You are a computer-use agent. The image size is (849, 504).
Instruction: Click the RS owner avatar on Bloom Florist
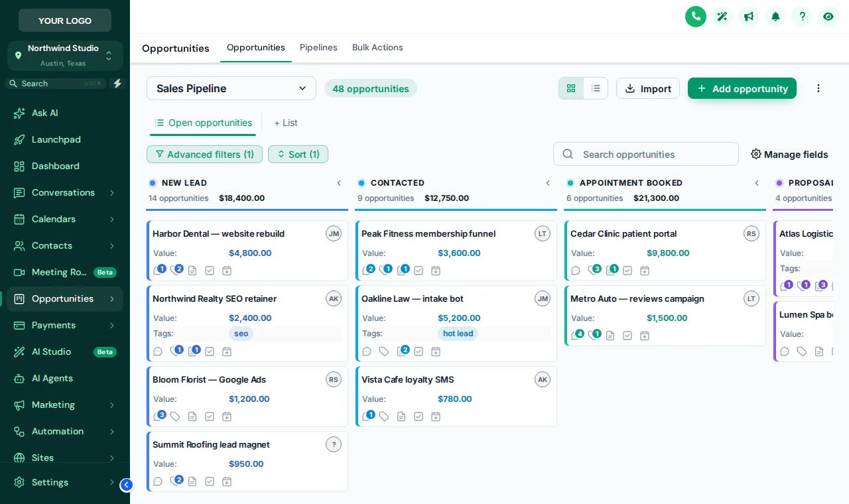tap(334, 379)
